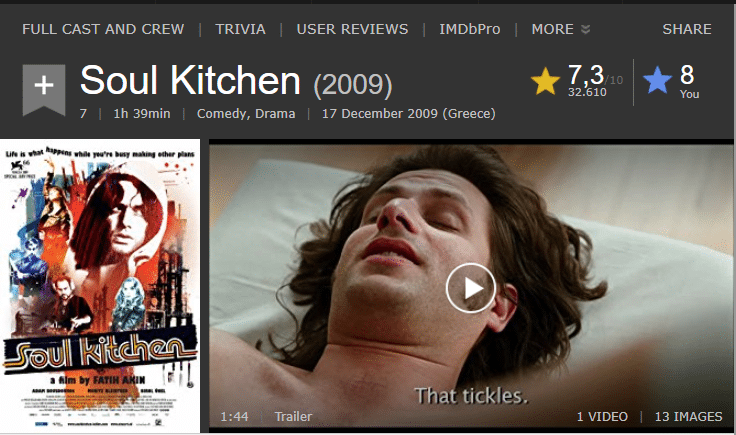The height and width of the screenshot is (435, 736).
Task: Expand the MORE dropdown chevron
Action: 585,30
